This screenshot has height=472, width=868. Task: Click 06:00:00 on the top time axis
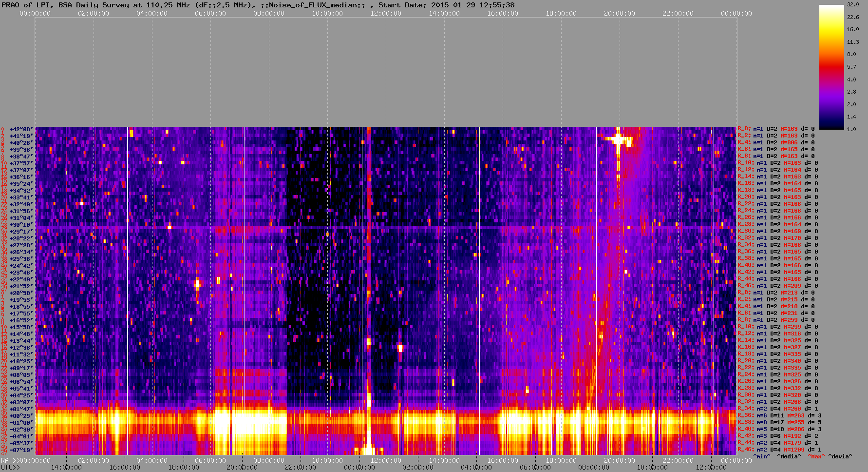(210, 14)
